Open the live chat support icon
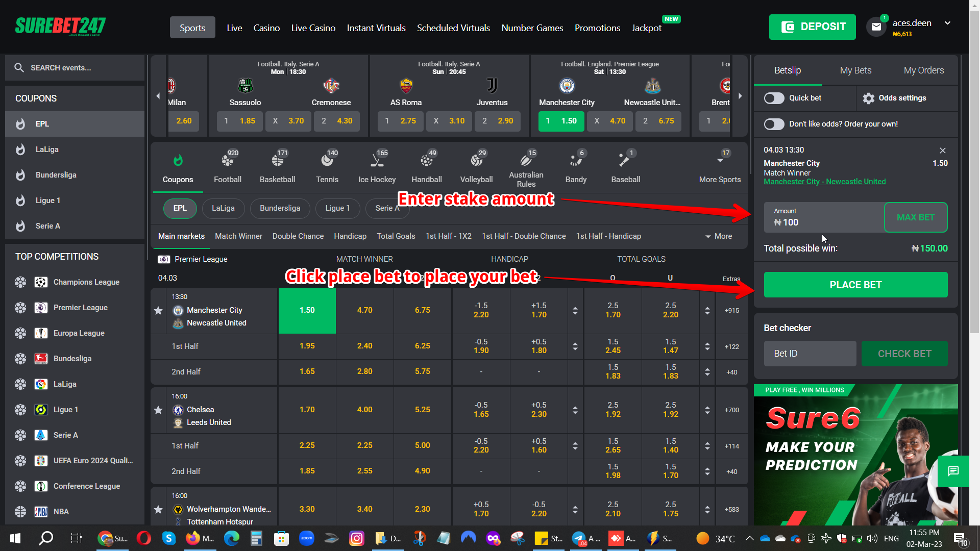The image size is (980, 551). 953,471
